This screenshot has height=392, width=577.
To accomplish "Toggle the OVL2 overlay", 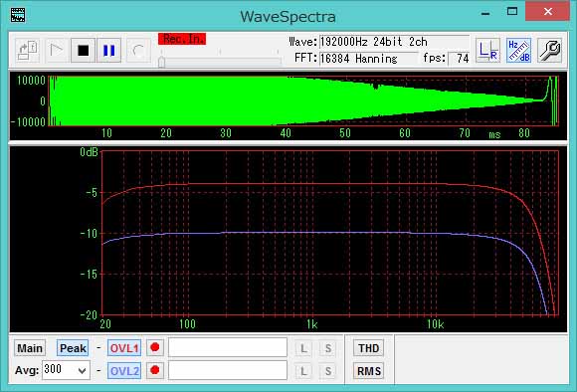I will (x=124, y=371).
